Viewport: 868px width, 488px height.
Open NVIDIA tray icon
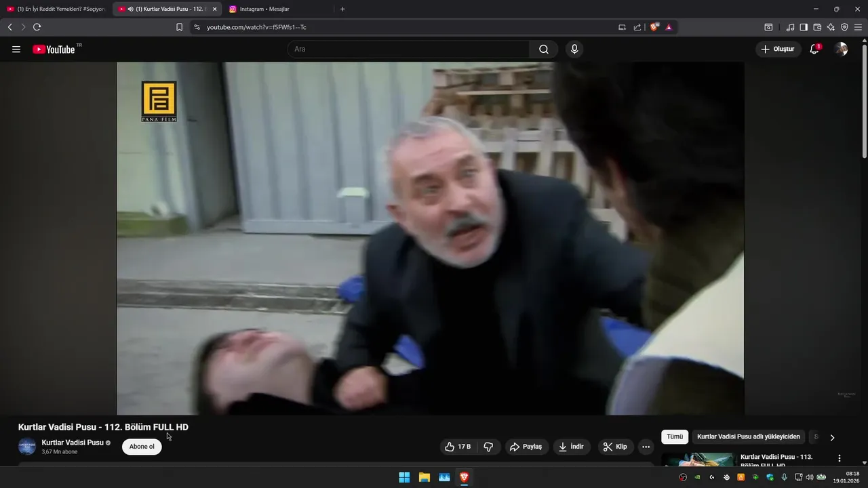pyautogui.click(x=697, y=477)
